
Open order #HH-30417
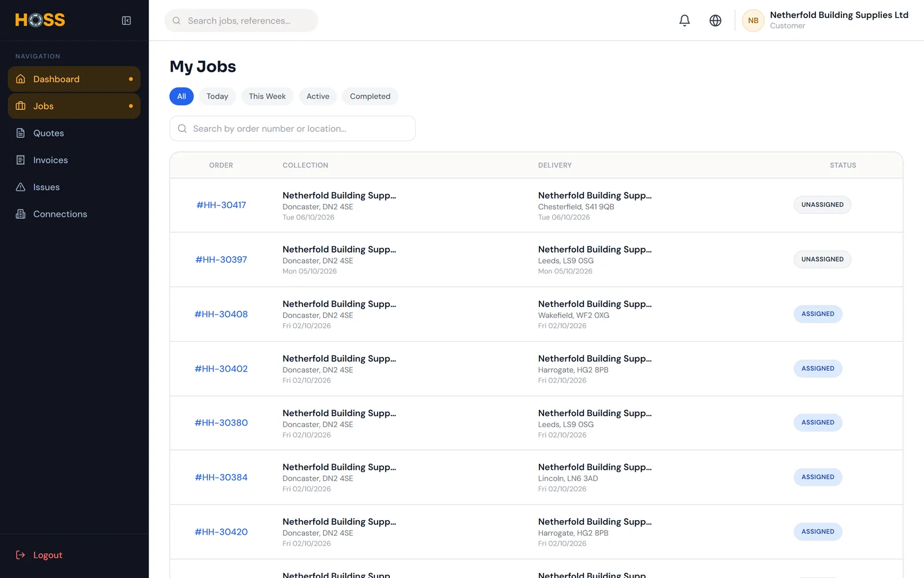[x=221, y=205]
